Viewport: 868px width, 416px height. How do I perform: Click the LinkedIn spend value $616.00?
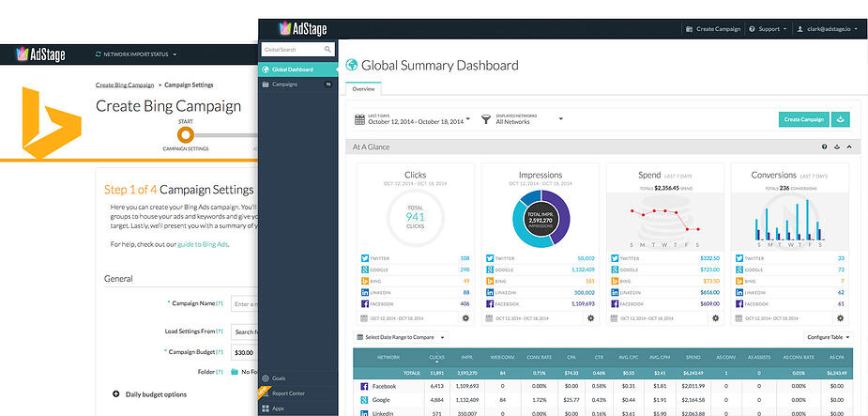coord(709,292)
